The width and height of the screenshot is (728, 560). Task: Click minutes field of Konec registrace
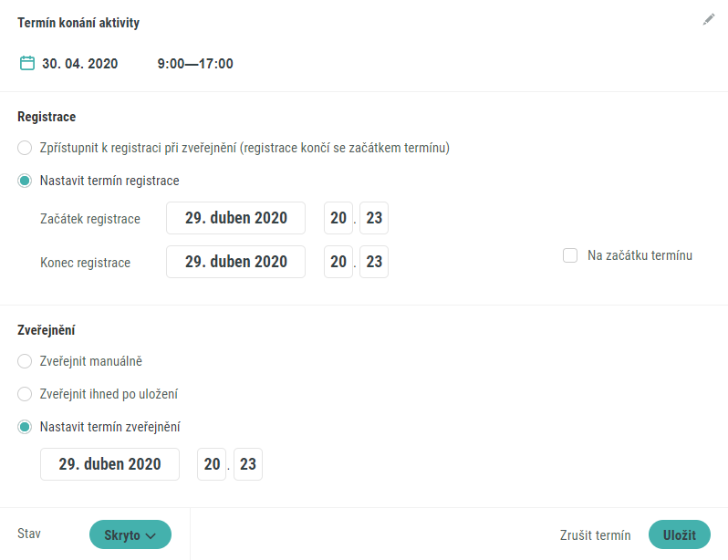374,262
